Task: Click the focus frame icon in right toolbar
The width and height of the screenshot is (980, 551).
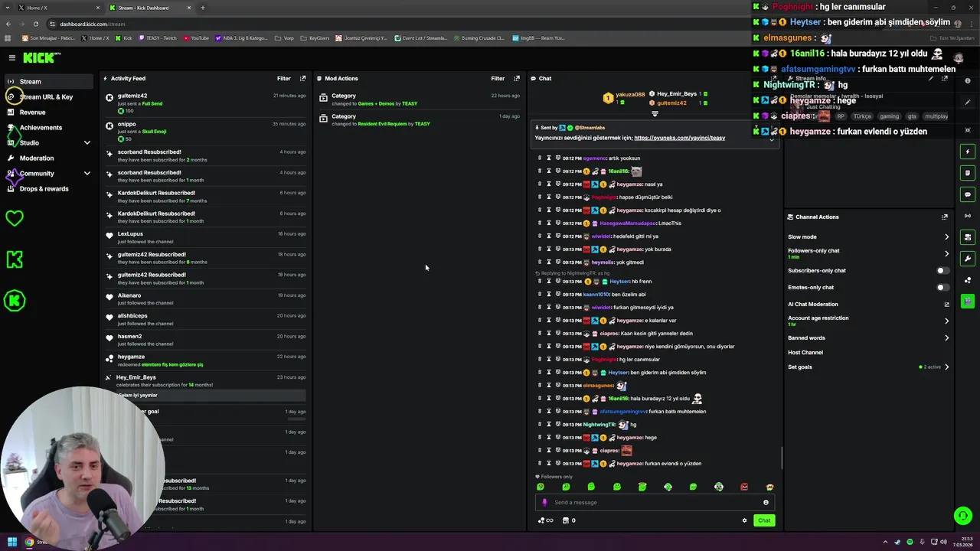Action: click(968, 130)
